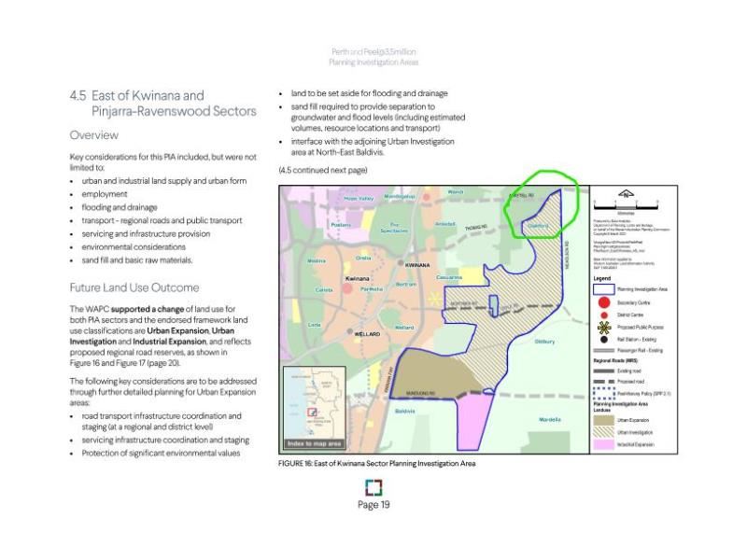Screen dimensions: 747x560
Task: Click the red Secondary Centre legend symbol
Action: click(604, 302)
